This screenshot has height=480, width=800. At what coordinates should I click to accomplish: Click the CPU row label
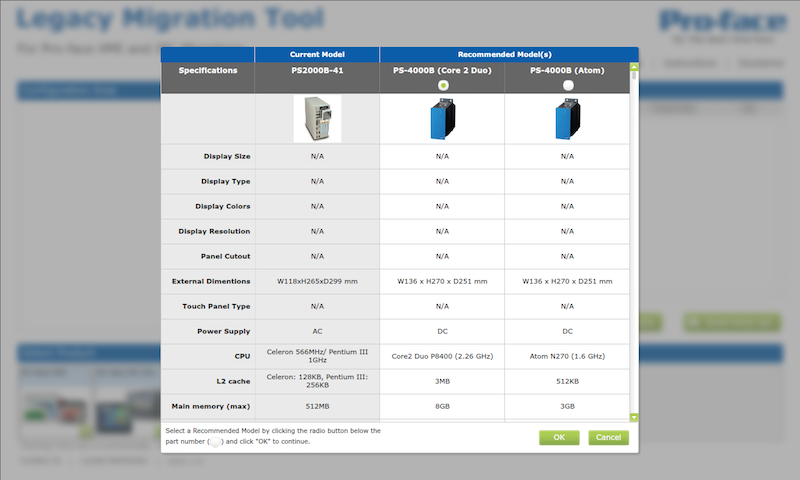click(x=242, y=357)
